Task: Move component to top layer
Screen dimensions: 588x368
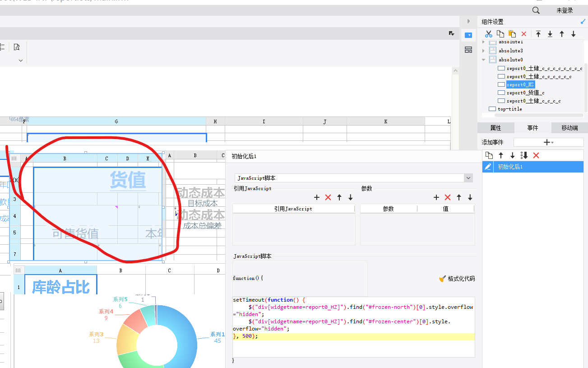Action: coord(538,34)
